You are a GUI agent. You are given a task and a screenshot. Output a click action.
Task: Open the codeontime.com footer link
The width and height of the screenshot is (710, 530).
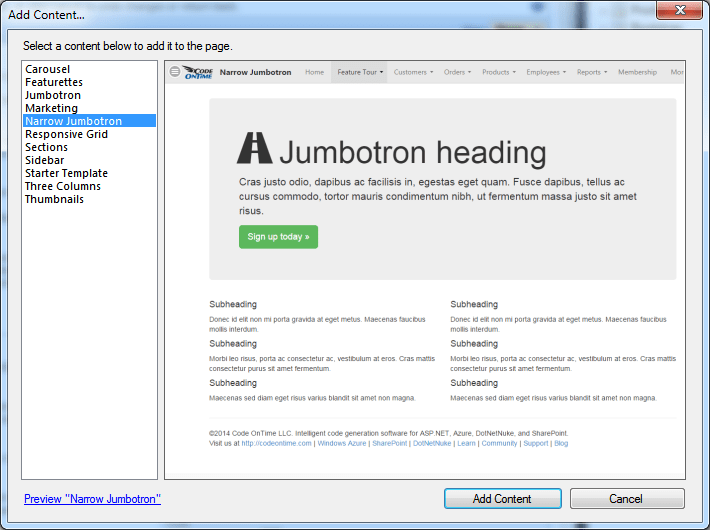click(x=276, y=443)
